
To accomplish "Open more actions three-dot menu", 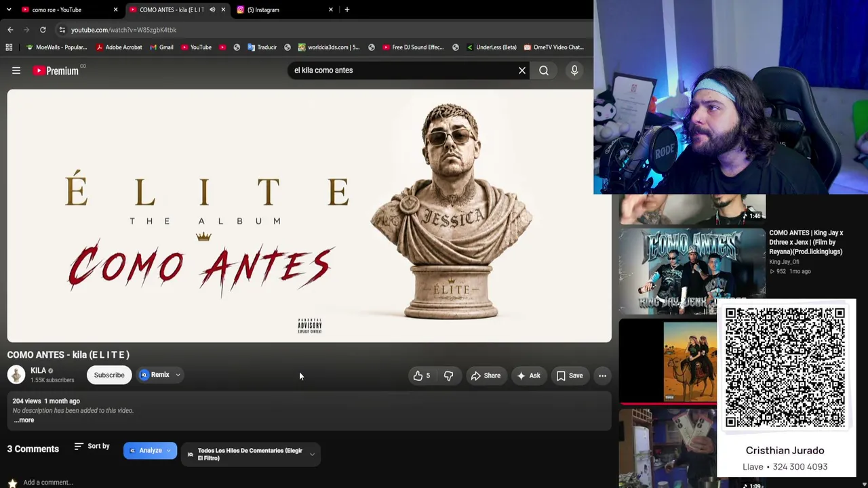I will pos(602,375).
